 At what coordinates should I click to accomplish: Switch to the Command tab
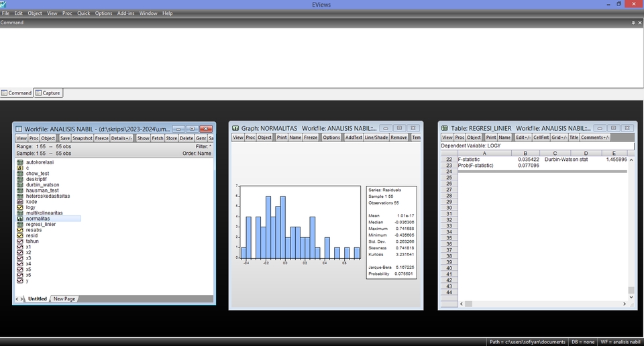[16, 93]
